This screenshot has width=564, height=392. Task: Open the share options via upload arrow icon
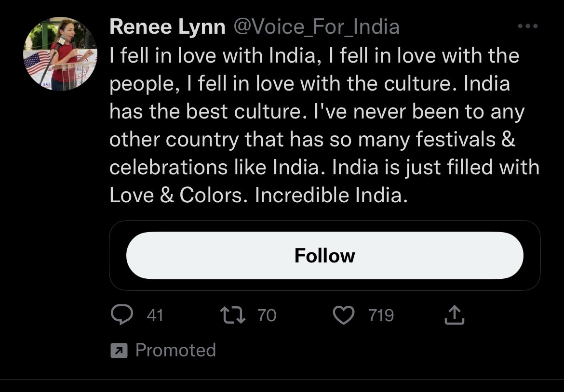pyautogui.click(x=454, y=315)
